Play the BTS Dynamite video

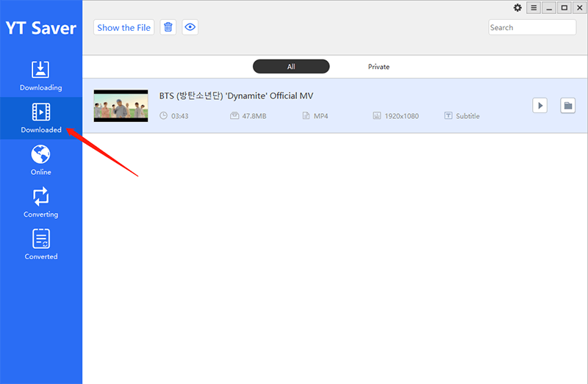coord(540,106)
